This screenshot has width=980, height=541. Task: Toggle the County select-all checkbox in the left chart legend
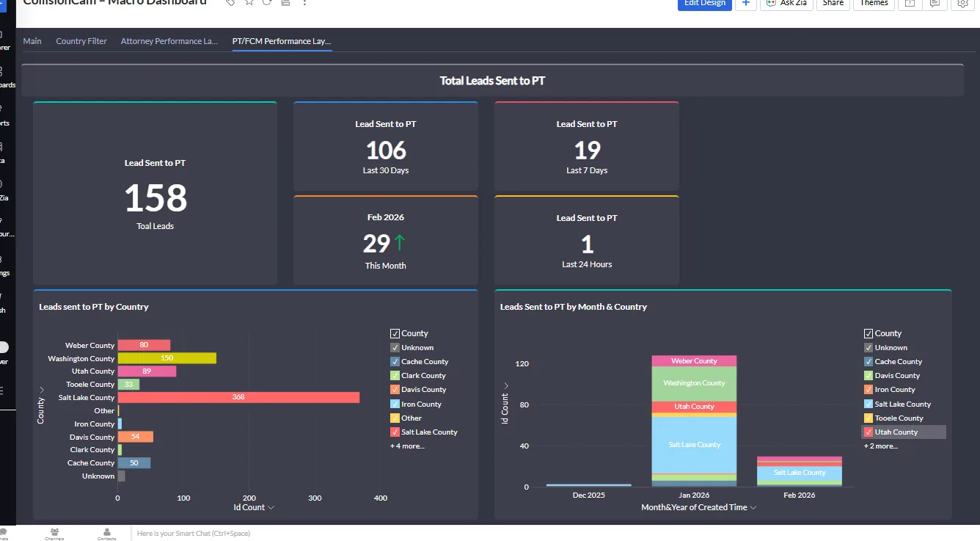tap(395, 333)
